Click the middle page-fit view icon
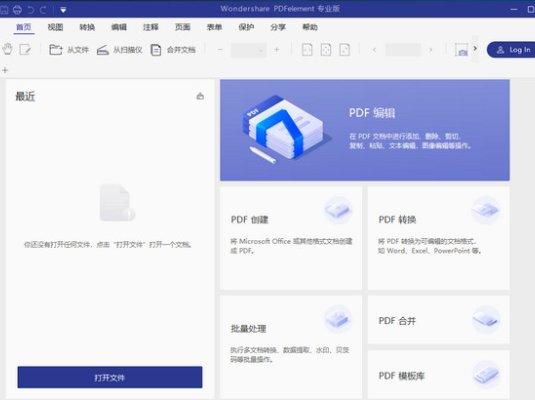Viewport: 535px width, 400px height. click(x=326, y=50)
